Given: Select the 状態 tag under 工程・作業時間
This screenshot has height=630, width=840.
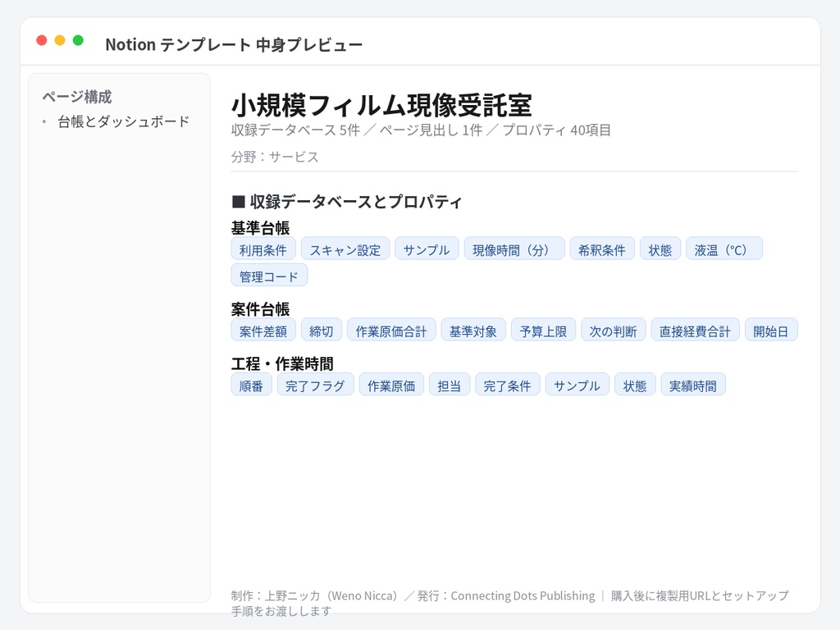Looking at the screenshot, I should point(635,385).
